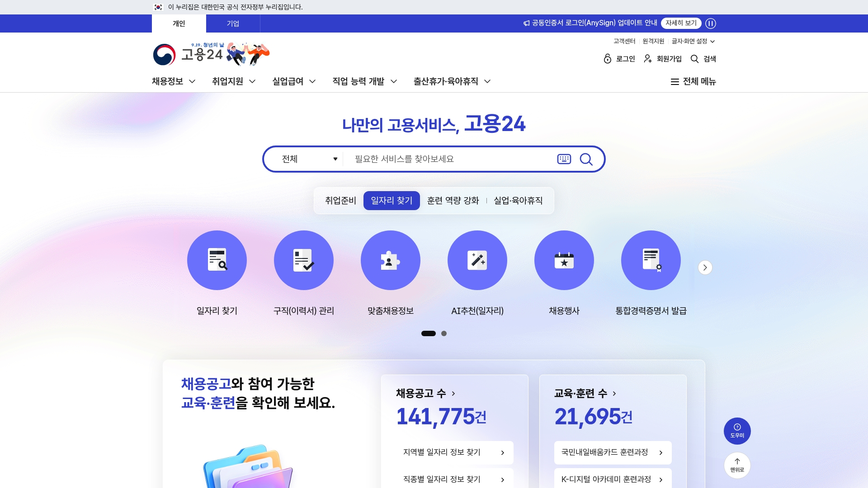The height and width of the screenshot is (488, 868).
Task: Open the 고객센터 link
Action: [x=624, y=41]
